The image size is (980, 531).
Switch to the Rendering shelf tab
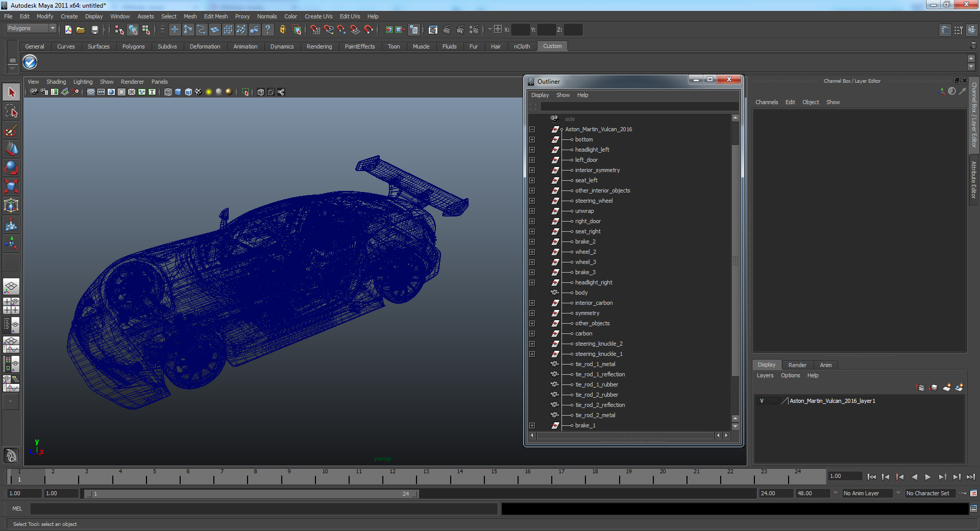click(x=319, y=46)
